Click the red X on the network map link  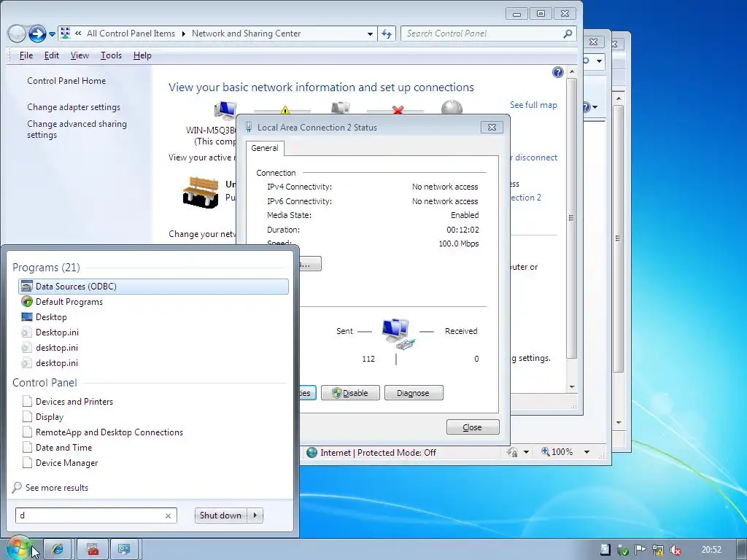[398, 111]
